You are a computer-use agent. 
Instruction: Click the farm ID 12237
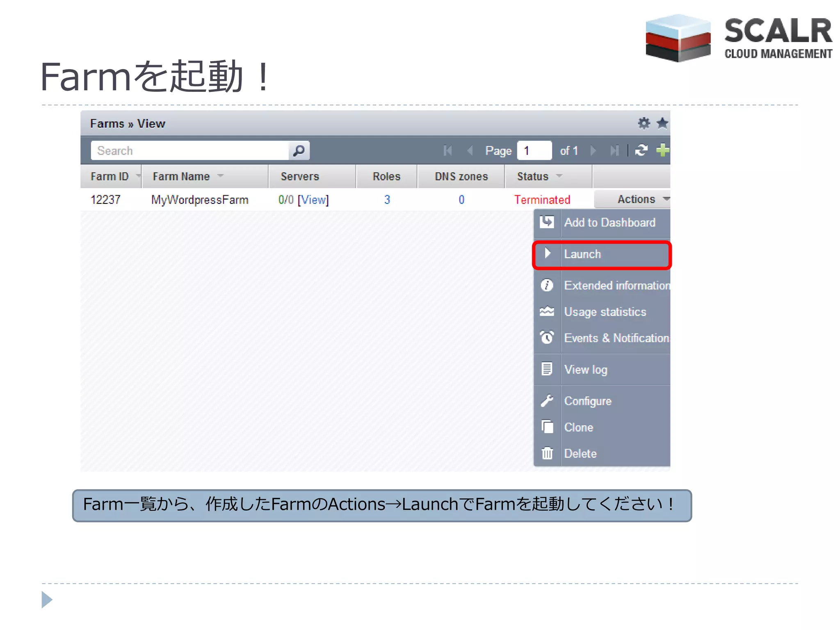(105, 200)
